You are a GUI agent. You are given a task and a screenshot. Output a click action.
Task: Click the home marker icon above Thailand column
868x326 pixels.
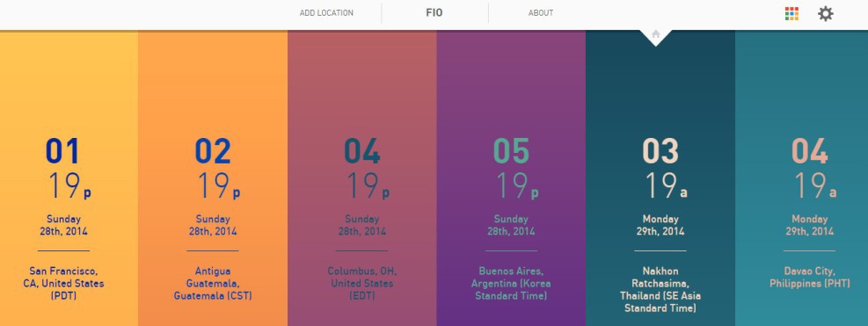click(656, 34)
